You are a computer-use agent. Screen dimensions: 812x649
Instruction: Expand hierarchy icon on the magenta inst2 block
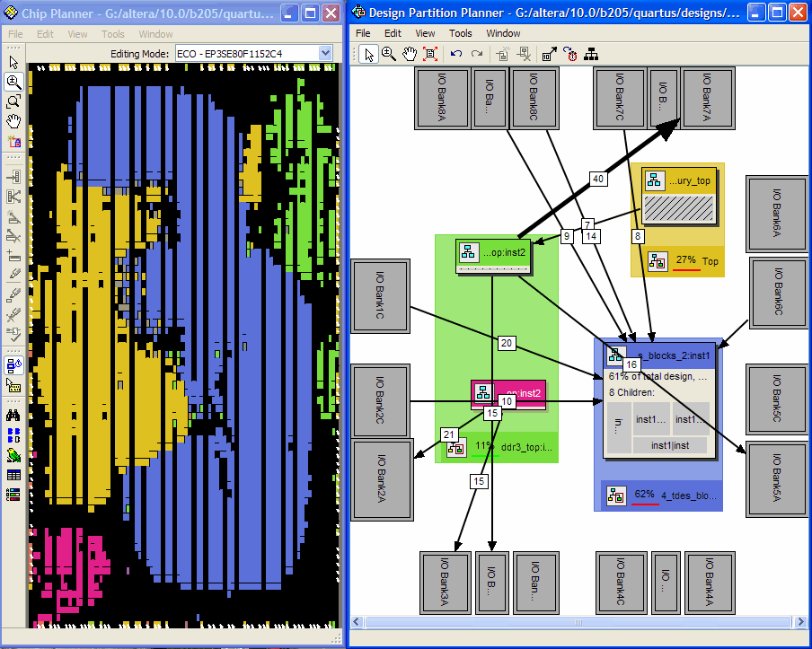(x=483, y=393)
